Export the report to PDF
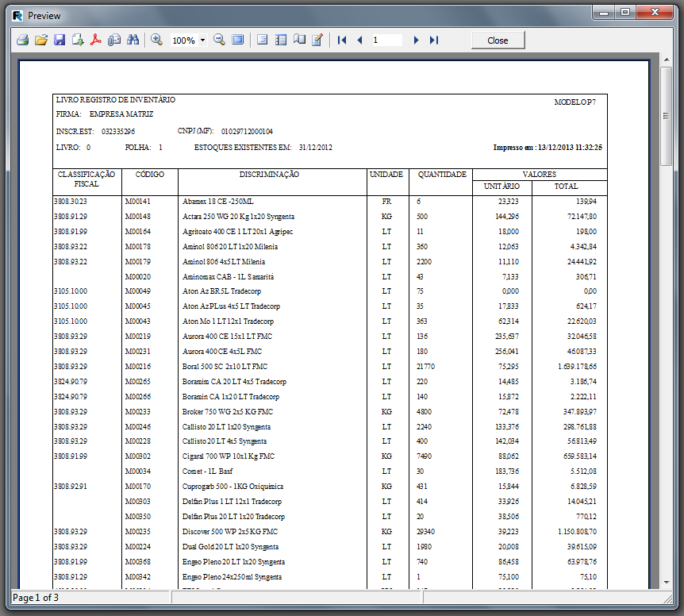Screen dimensions: 684x616 pos(96,40)
